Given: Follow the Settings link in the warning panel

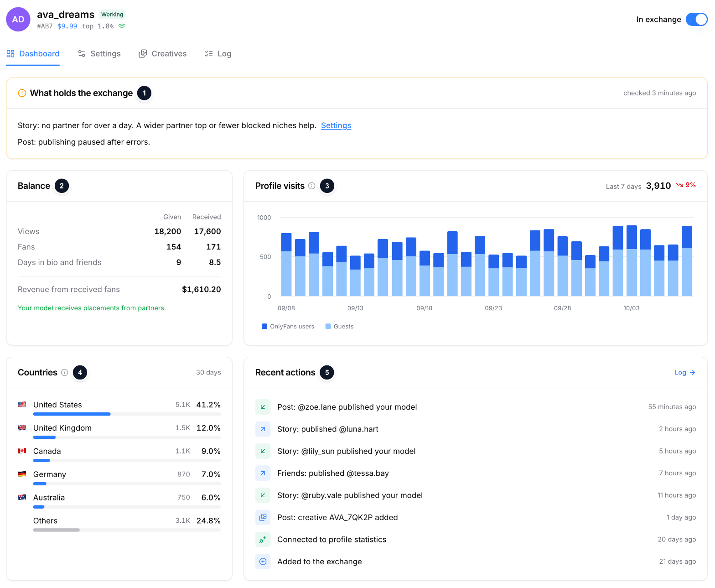Looking at the screenshot, I should [x=336, y=125].
